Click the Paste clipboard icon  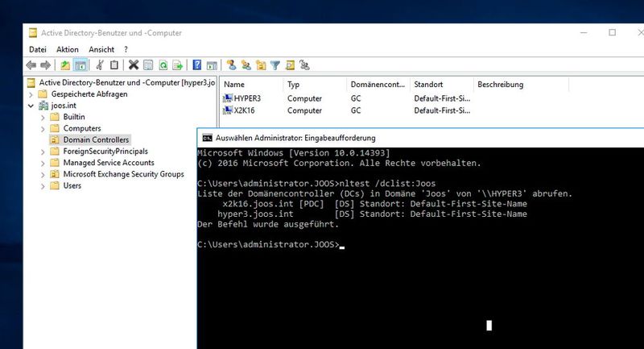coord(114,65)
